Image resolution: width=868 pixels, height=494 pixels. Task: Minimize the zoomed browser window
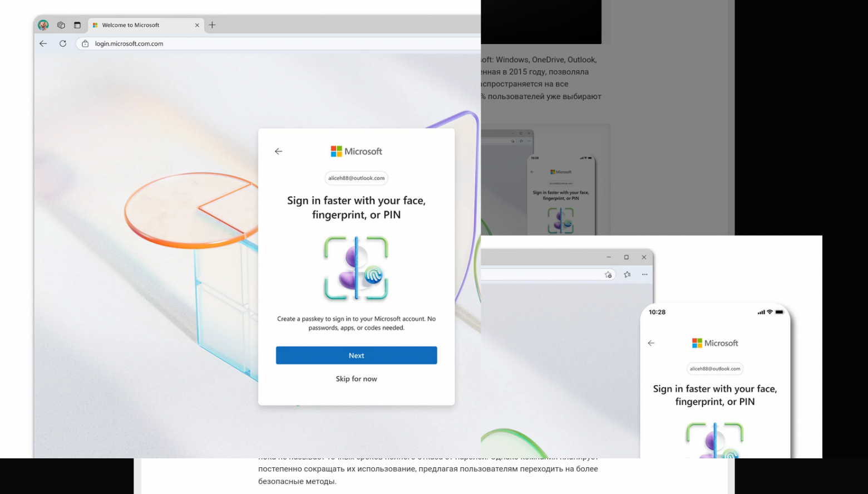tap(609, 257)
